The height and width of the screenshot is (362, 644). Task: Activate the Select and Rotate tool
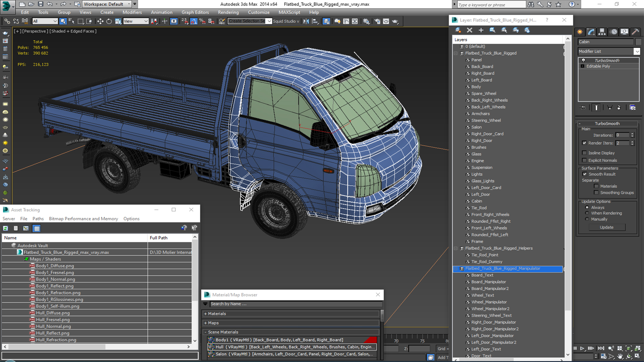click(109, 21)
